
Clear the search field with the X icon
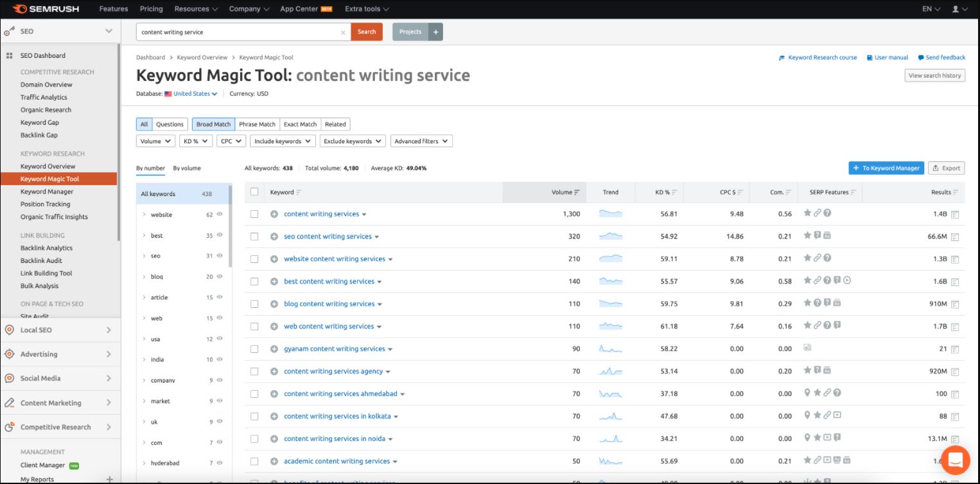[343, 32]
